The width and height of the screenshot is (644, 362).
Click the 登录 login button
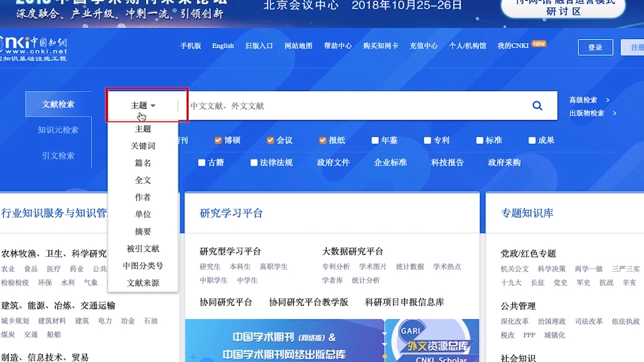(x=595, y=47)
